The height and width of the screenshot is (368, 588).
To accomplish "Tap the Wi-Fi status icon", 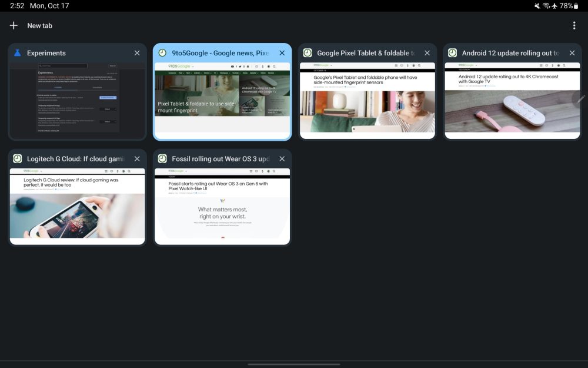I will pos(546,6).
